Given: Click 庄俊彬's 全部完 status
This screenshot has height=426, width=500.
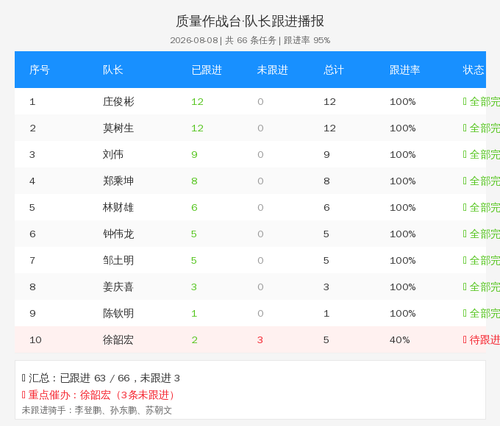Looking at the screenshot, I should tap(481, 102).
